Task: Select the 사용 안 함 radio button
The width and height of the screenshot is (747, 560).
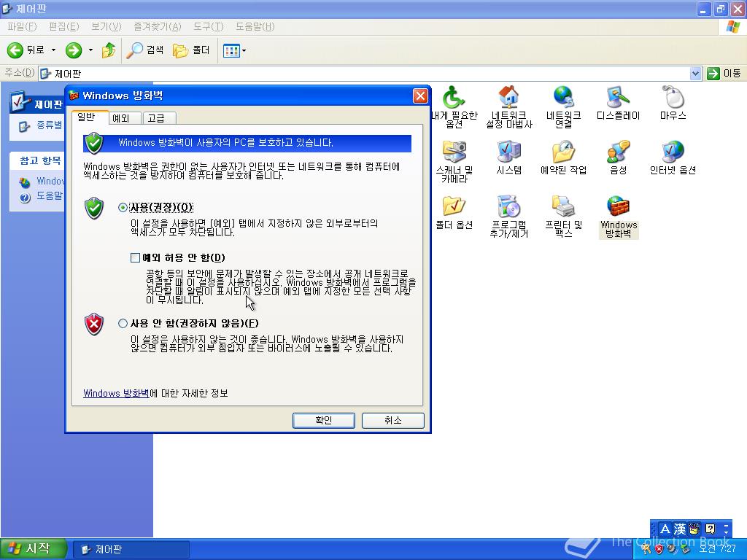Action: point(123,323)
